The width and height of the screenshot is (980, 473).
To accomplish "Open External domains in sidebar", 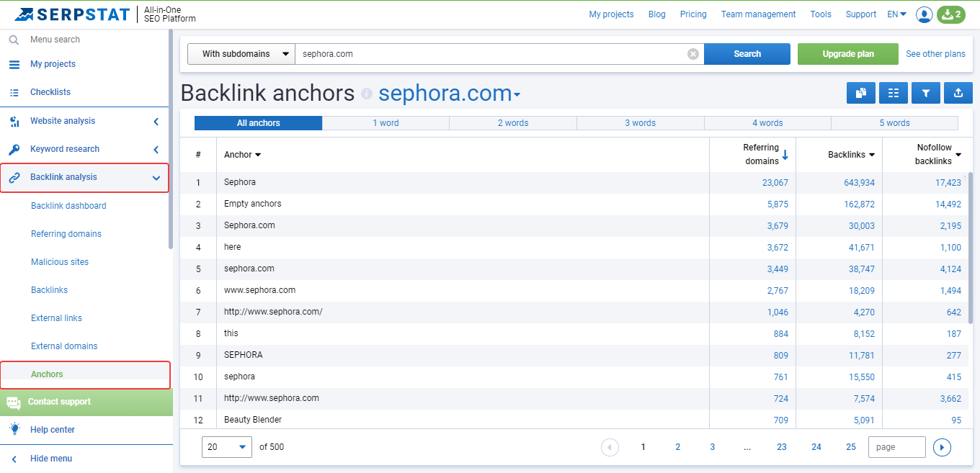I will point(64,346).
